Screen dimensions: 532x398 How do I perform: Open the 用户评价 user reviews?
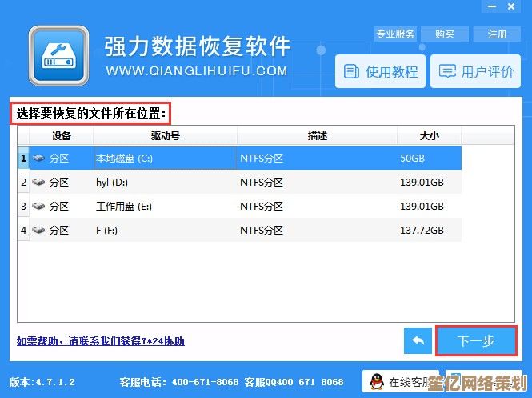[x=477, y=72]
